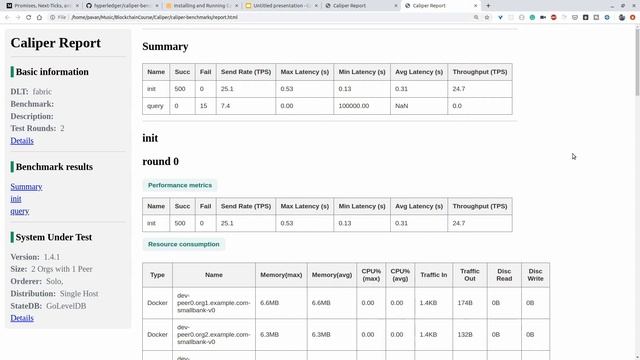
Task: Click Throughput (TPS) header in Summary table
Action: click(480, 72)
